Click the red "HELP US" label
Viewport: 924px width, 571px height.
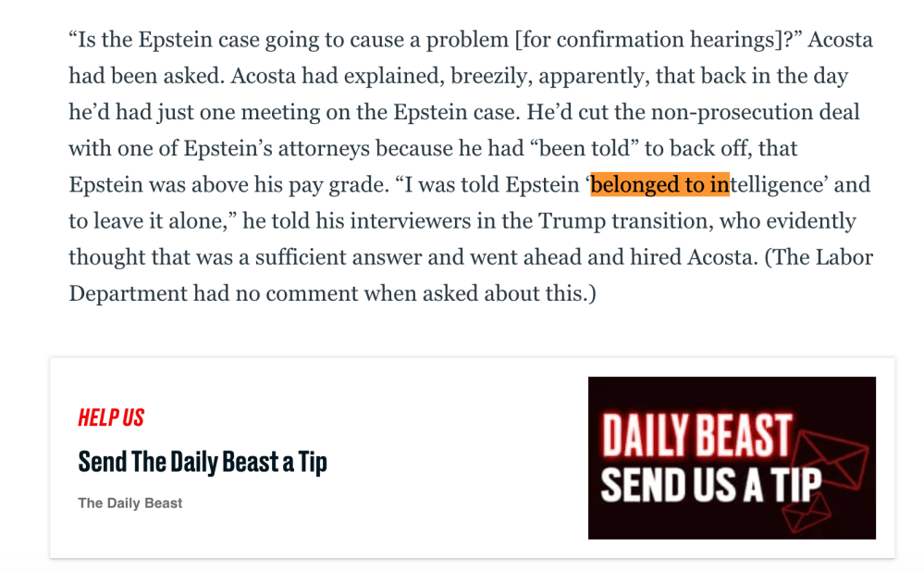tap(111, 417)
